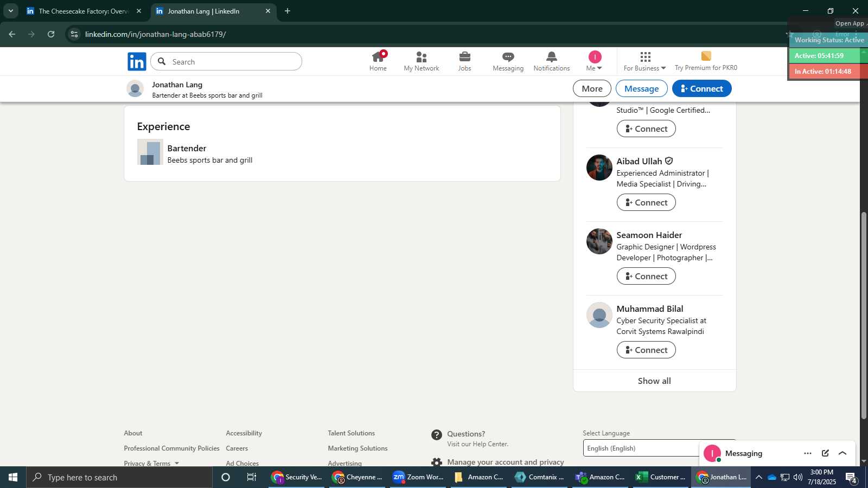Click Windows taskbar search box

[119, 477]
